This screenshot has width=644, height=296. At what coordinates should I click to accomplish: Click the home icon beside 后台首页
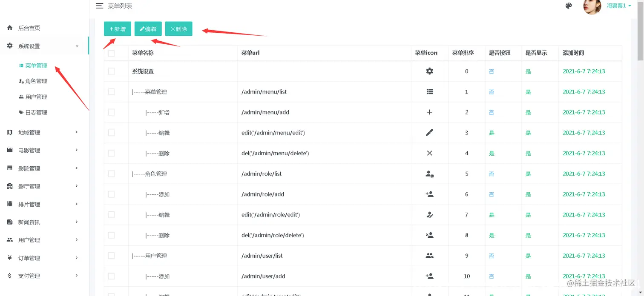(10, 28)
